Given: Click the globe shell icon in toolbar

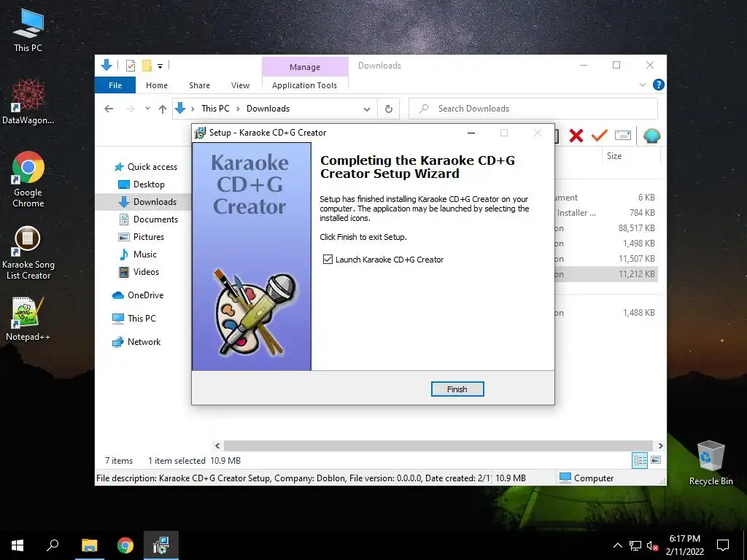Looking at the screenshot, I should tap(651, 136).
